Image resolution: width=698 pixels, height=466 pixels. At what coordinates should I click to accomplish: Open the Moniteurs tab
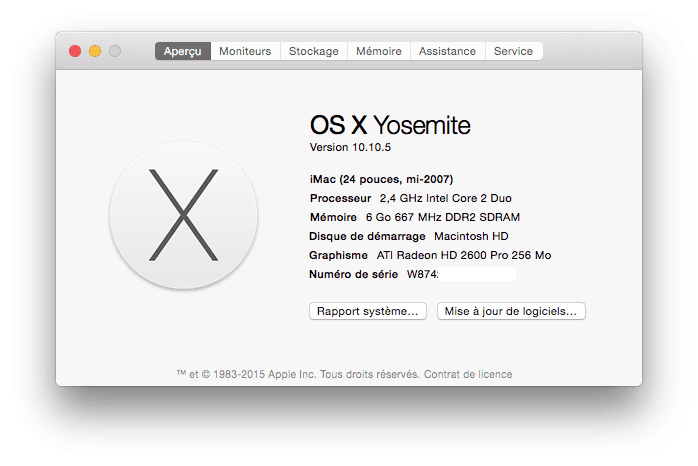[x=245, y=51]
